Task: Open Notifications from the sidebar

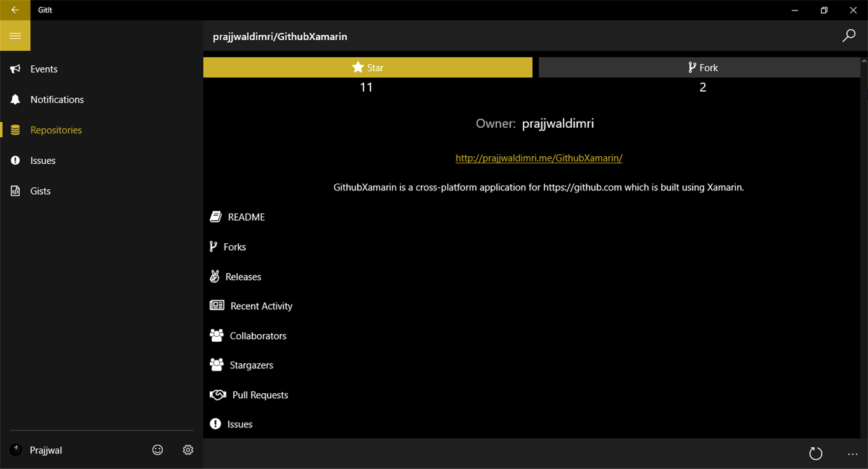Action: [x=57, y=99]
